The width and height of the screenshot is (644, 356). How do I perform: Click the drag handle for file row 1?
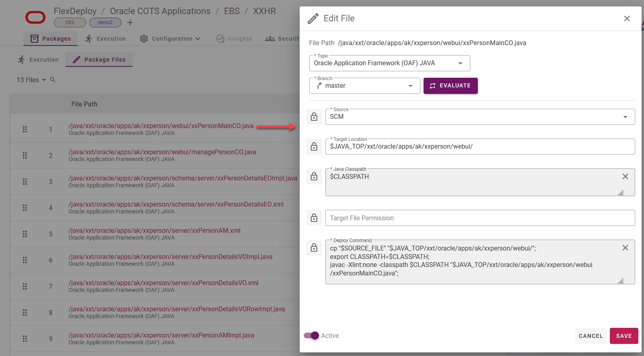(25, 129)
